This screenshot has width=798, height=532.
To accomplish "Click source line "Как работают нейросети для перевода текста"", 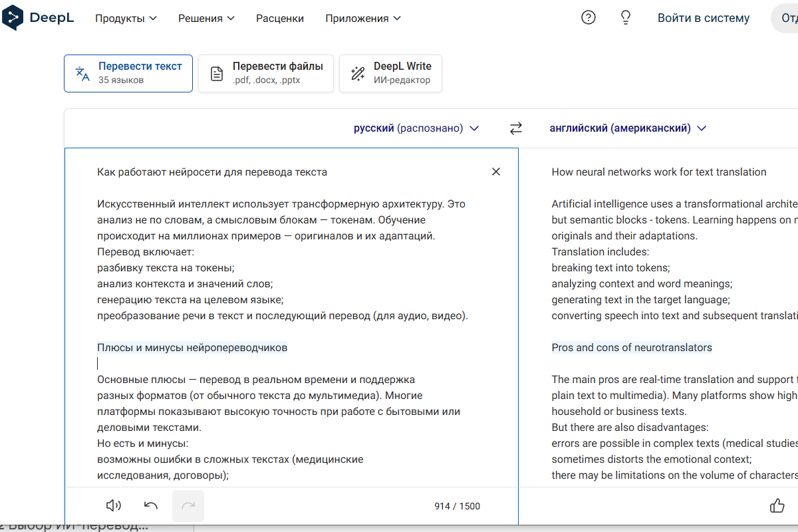I will (212, 172).
